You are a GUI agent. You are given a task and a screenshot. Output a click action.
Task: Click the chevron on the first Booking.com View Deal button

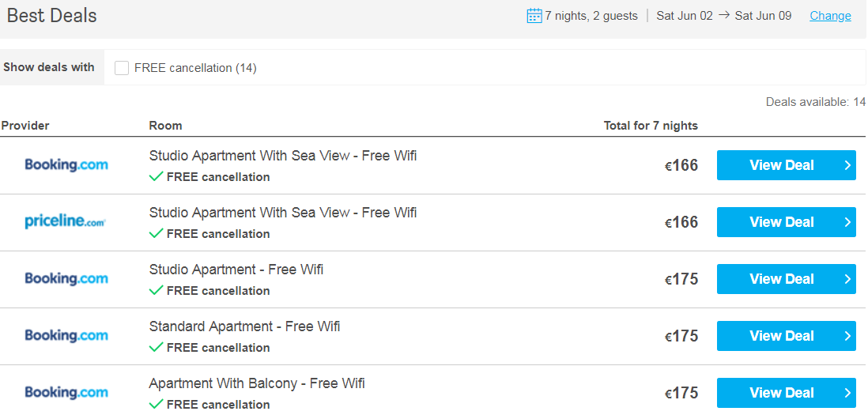[x=847, y=165]
